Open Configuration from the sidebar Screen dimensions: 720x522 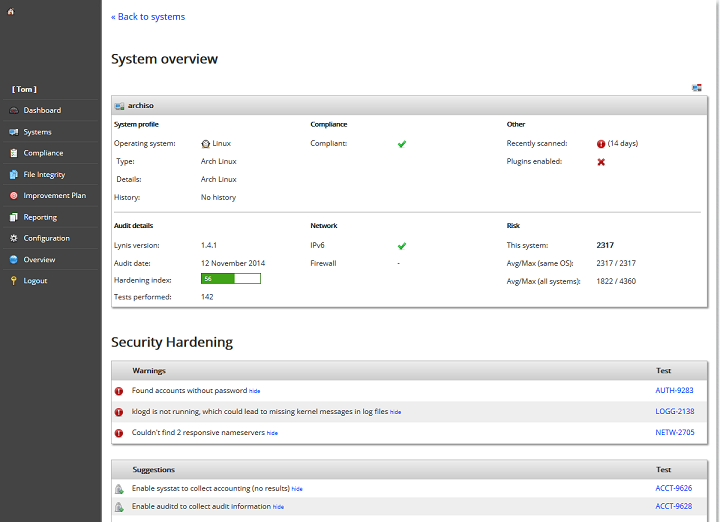[x=47, y=238]
